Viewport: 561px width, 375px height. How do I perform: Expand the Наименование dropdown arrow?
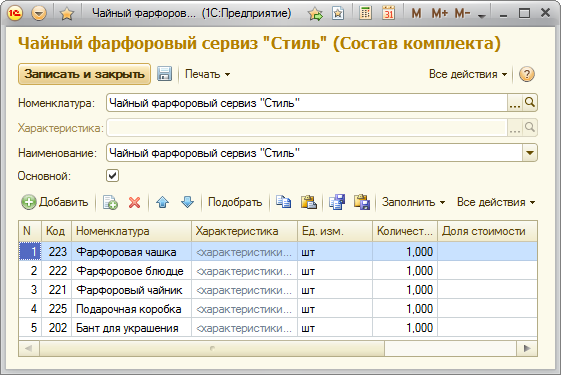(530, 153)
